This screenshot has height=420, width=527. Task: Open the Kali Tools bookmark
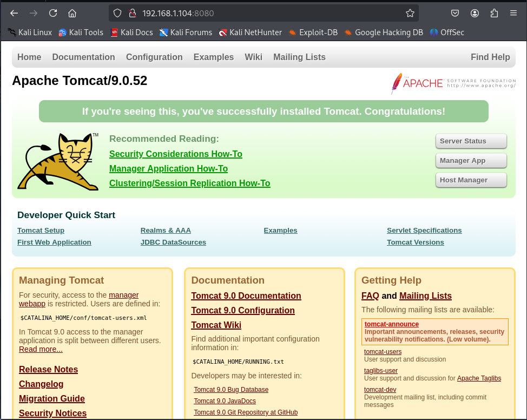[81, 32]
